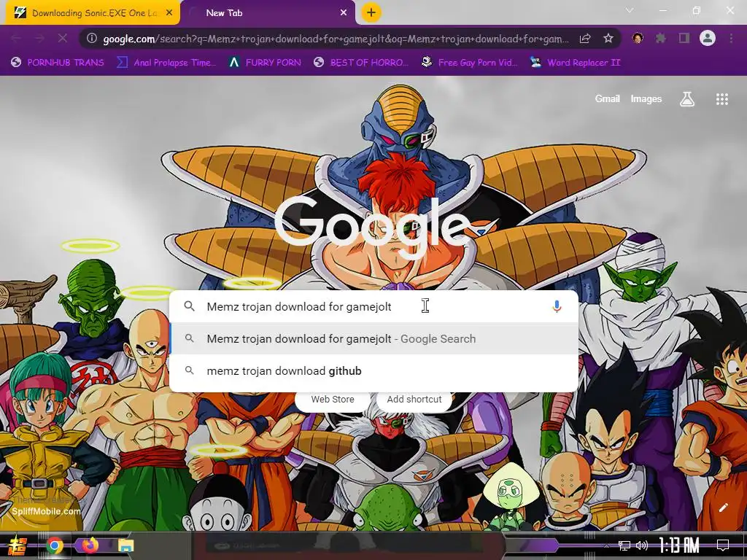Viewport: 747px width, 560px height.
Task: Open the avatar extension icon in the toolbar
Action: [x=638, y=39]
